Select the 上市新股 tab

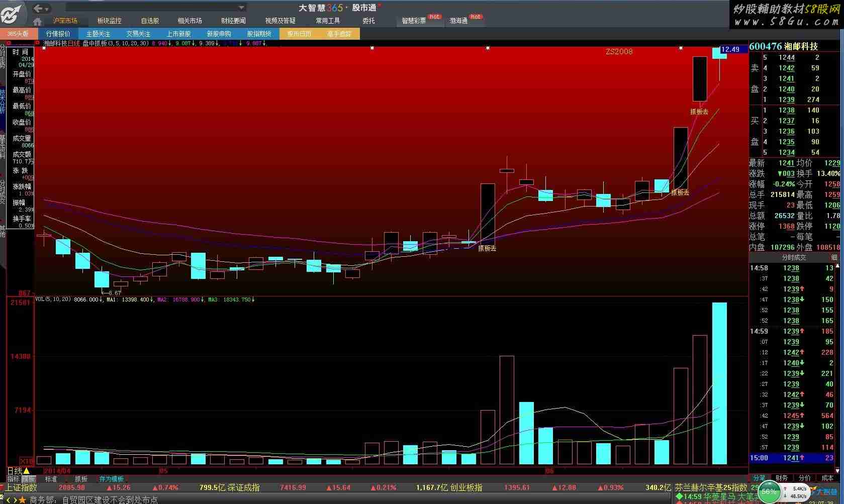178,34
